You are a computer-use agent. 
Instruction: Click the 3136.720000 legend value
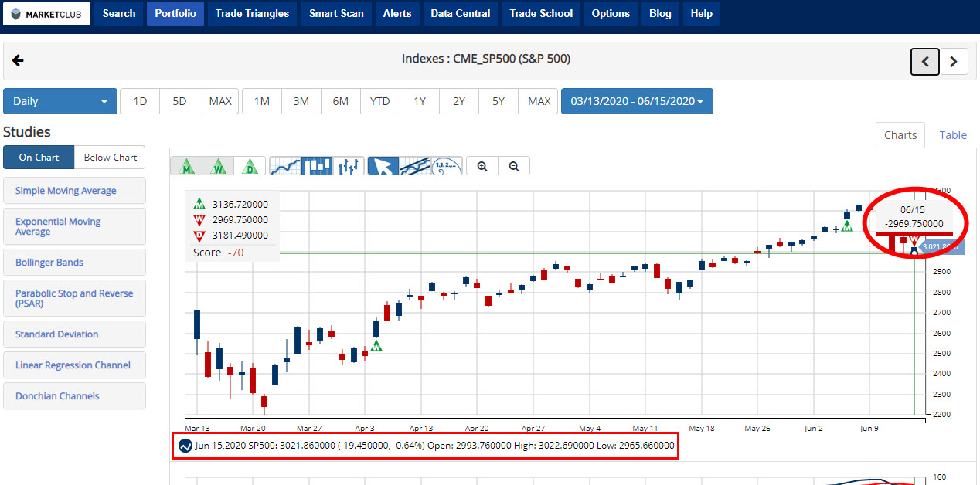[x=240, y=205]
